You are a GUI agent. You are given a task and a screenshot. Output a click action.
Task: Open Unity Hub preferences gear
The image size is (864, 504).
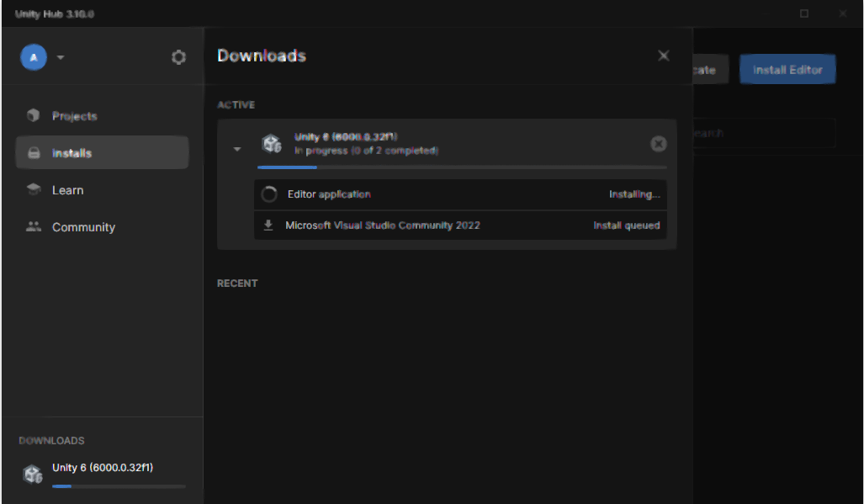click(x=178, y=57)
